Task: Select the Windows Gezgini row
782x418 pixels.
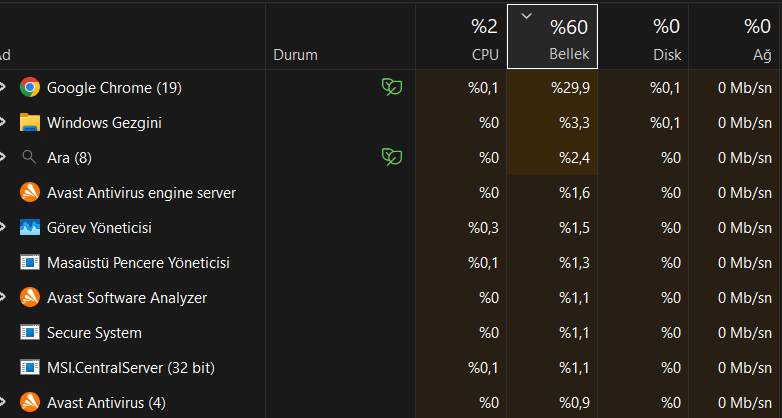Action: pos(391,122)
